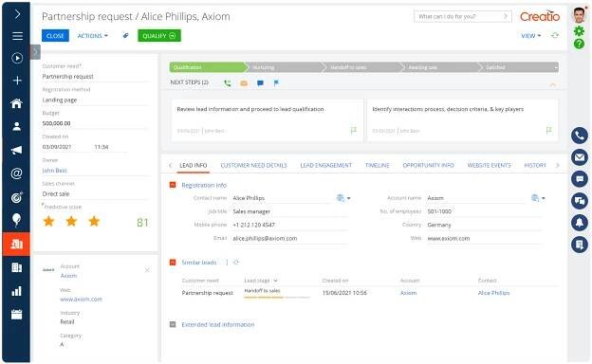
Task: Open the Similar leads three-dot menu
Action: click(227, 263)
